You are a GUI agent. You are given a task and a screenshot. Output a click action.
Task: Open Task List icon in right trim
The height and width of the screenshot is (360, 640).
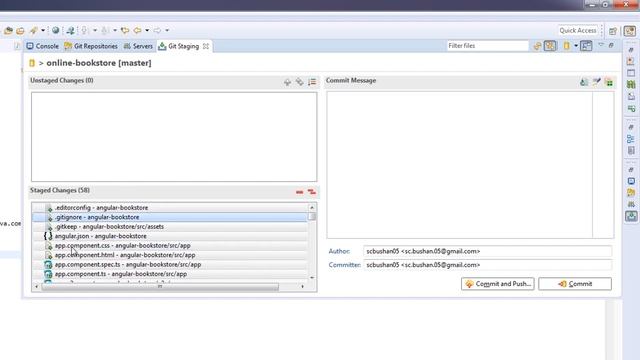tap(631, 150)
